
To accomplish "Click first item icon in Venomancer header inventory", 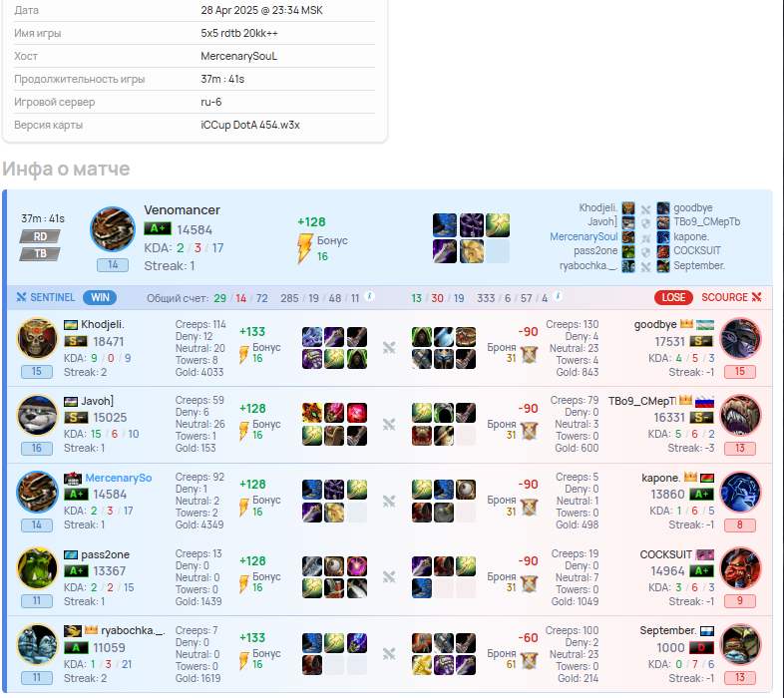I will 445,224.
